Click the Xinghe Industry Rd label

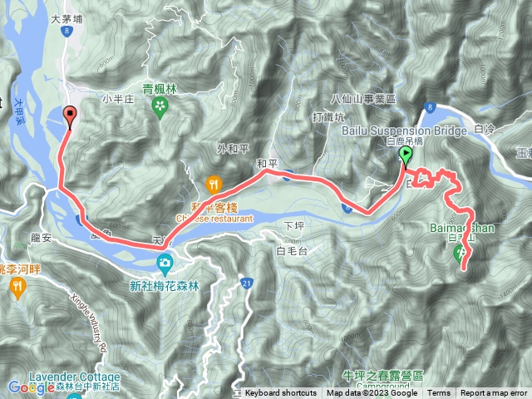pyautogui.click(x=89, y=323)
